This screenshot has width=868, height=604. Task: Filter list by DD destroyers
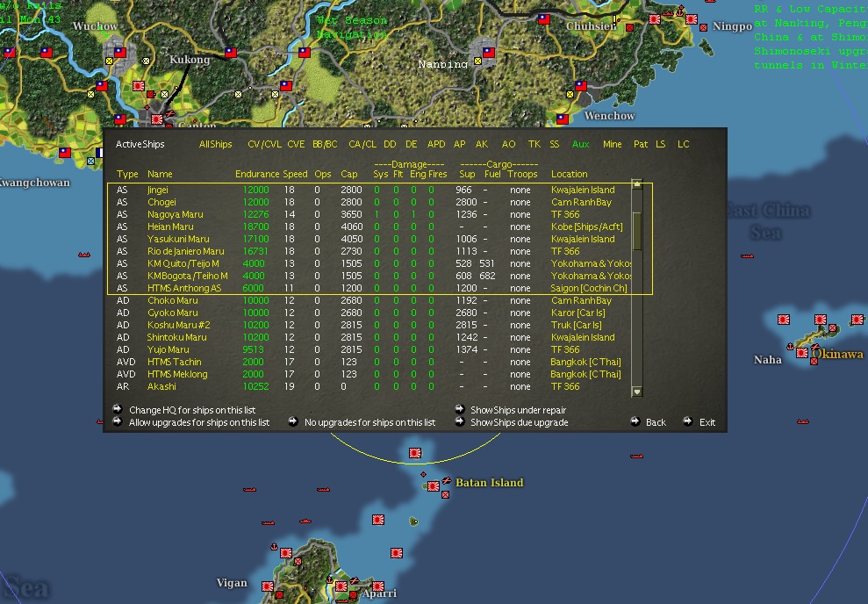(x=390, y=144)
